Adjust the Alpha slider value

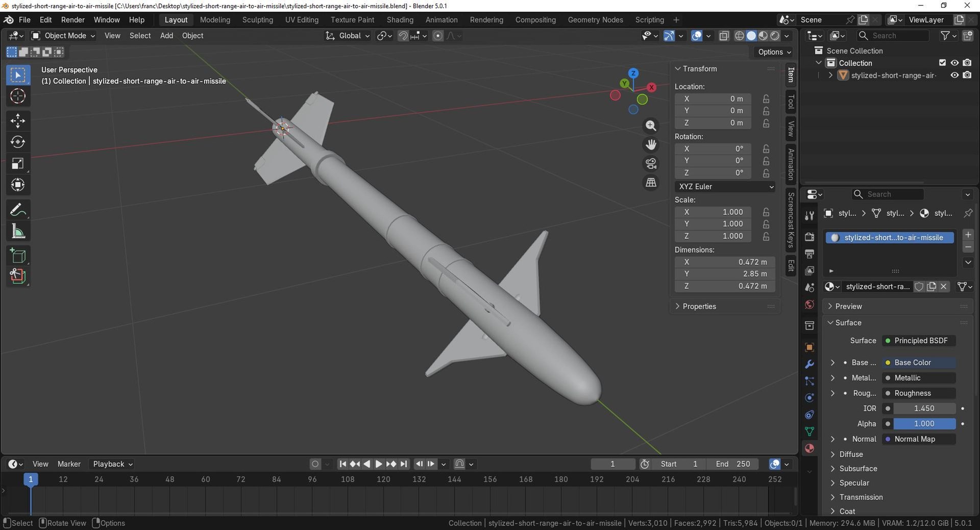[x=924, y=424]
